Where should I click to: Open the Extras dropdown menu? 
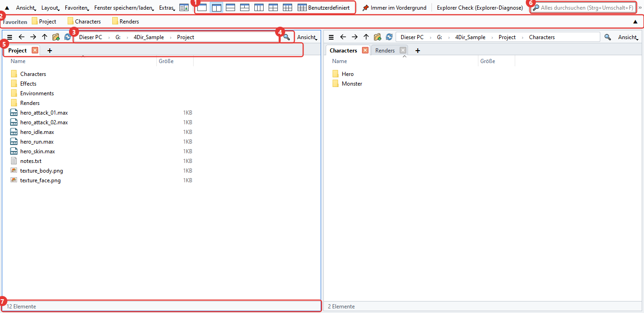point(167,8)
